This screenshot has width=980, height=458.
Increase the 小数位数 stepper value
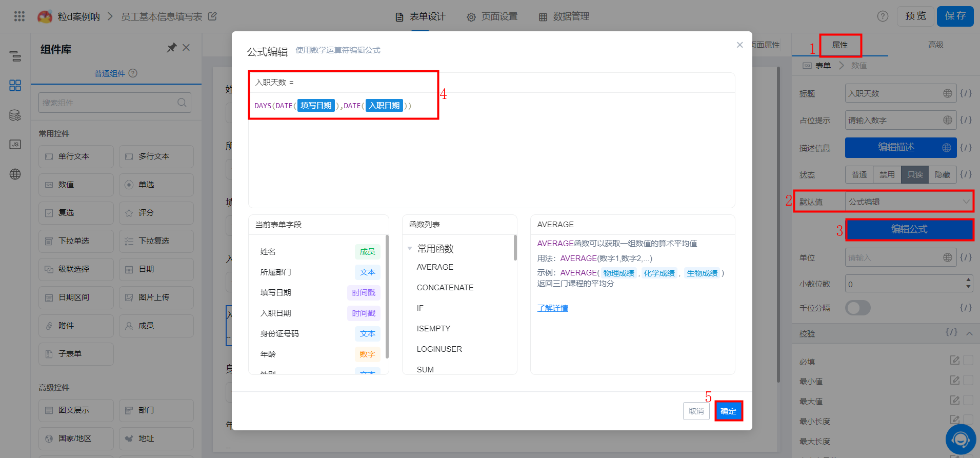(968, 280)
